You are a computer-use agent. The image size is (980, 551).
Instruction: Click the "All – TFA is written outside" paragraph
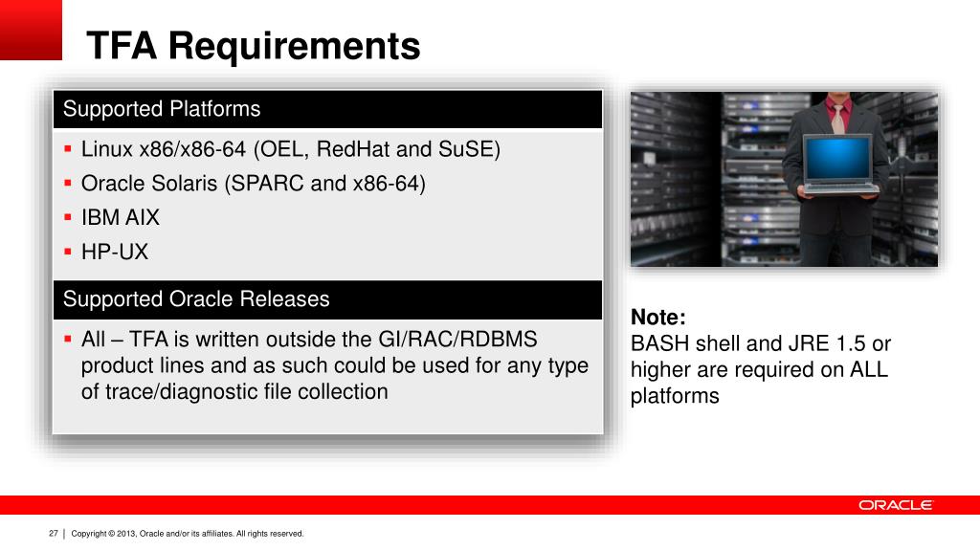pyautogui.click(x=334, y=365)
